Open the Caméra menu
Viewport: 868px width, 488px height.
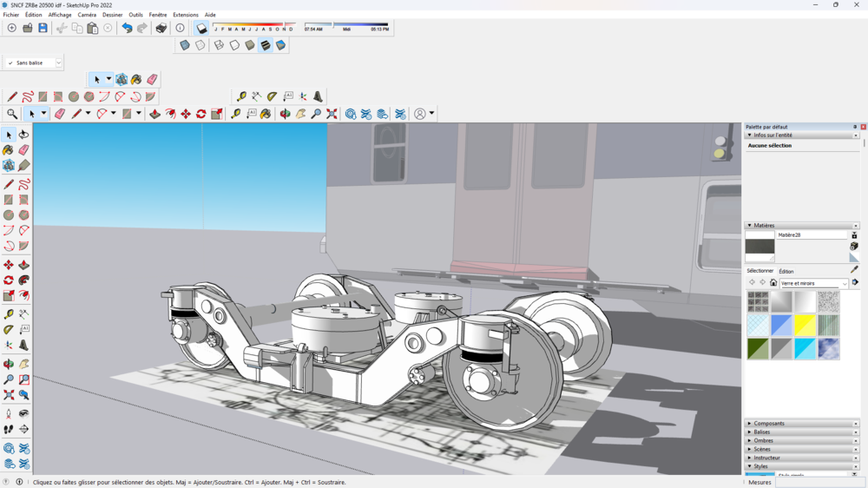pyautogui.click(x=87, y=15)
